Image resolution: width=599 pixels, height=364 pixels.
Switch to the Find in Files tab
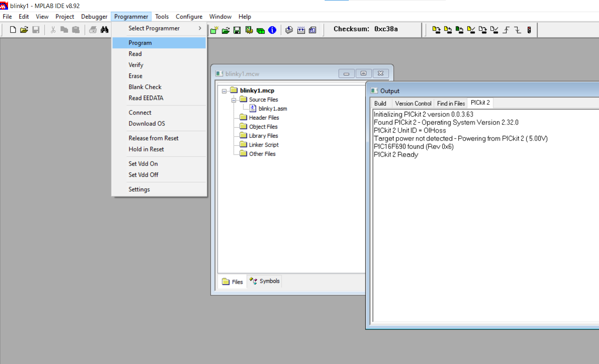click(451, 103)
